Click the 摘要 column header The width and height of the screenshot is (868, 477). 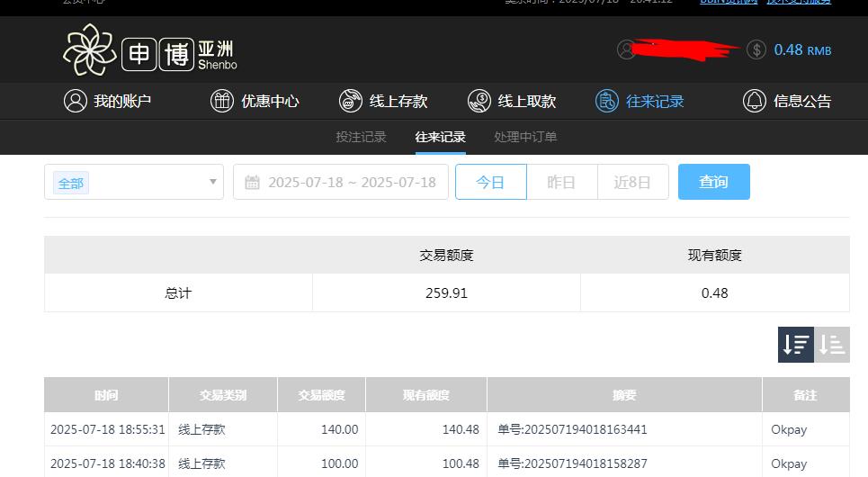pyautogui.click(x=624, y=395)
